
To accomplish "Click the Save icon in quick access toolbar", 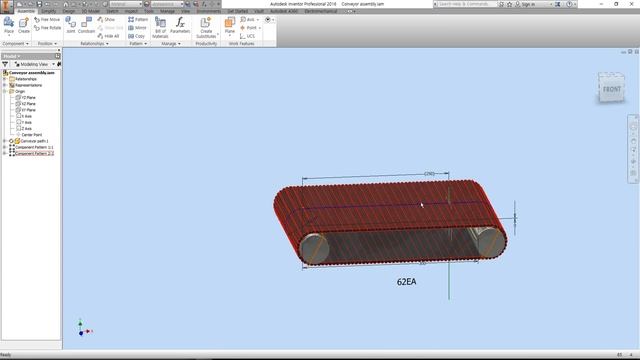I will tap(39, 4).
